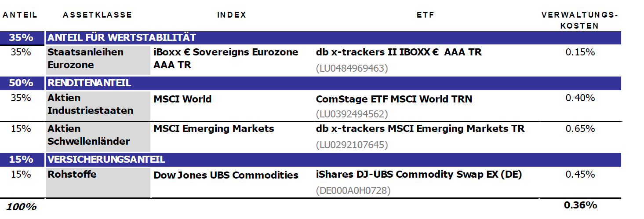The height and width of the screenshot is (219, 644).
Task: Click the Aktien Schwellenländer cell
Action: (x=88, y=135)
